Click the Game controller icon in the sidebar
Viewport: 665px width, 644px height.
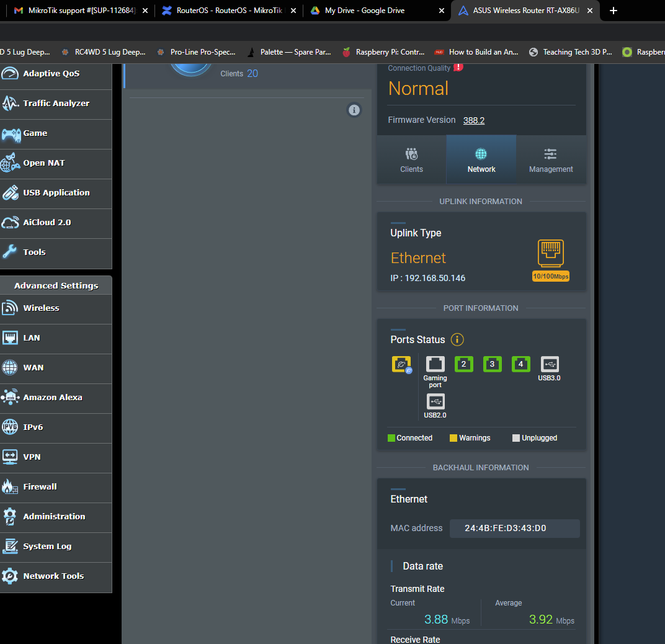(11, 134)
